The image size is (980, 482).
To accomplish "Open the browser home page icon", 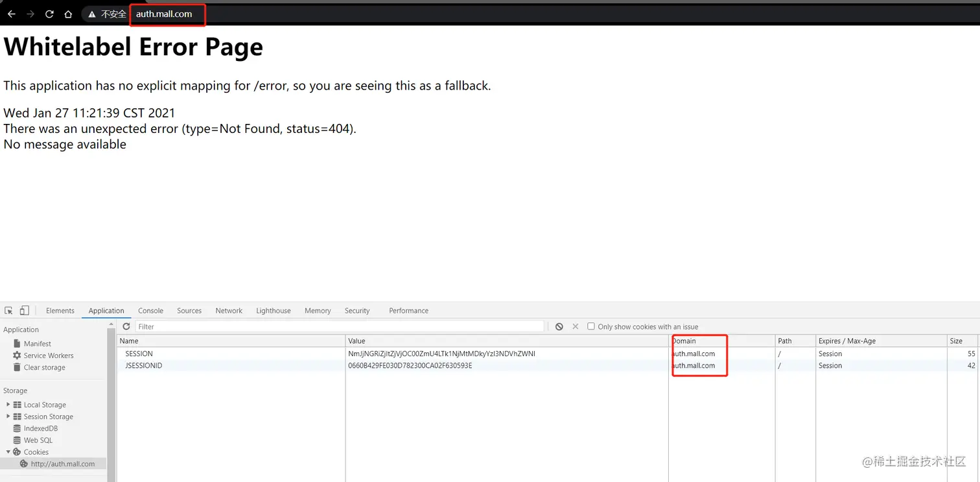I will [x=68, y=14].
